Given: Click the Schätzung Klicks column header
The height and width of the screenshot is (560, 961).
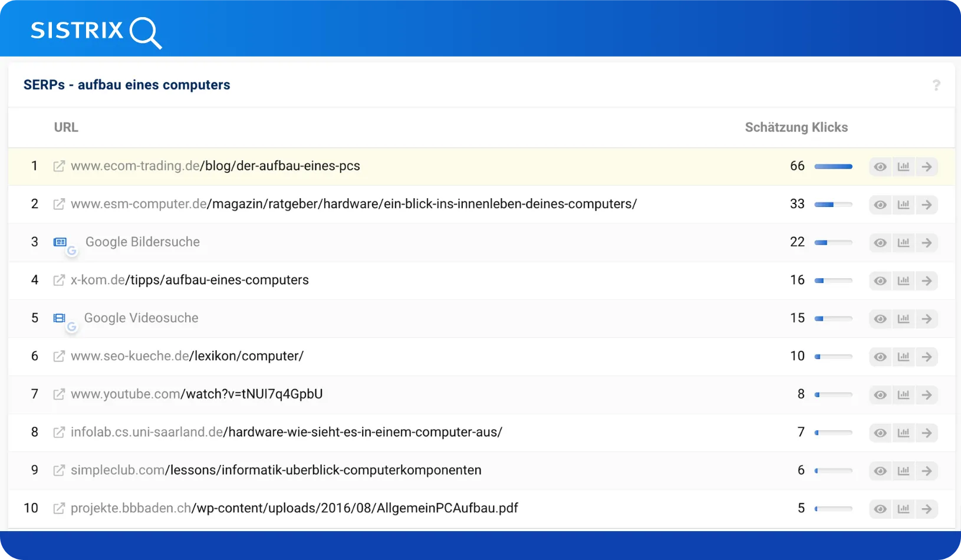Looking at the screenshot, I should click(x=797, y=127).
